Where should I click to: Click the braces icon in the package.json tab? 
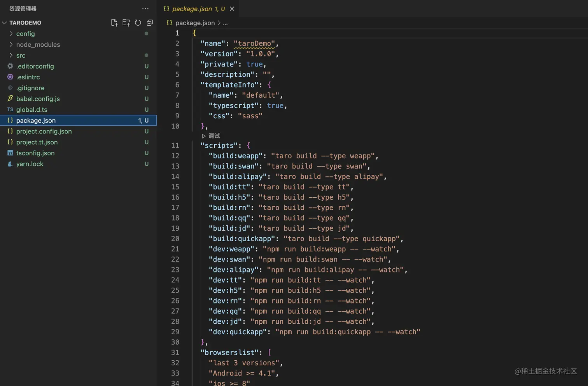point(166,9)
